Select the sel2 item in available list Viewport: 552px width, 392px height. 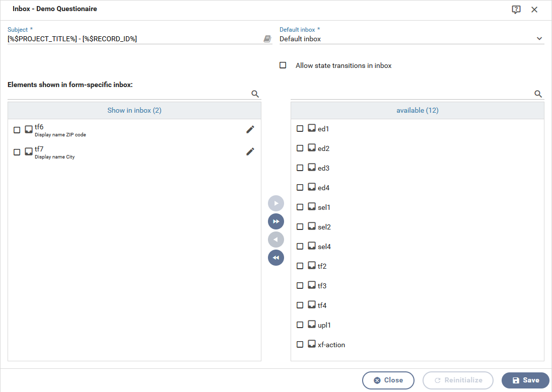click(x=324, y=227)
